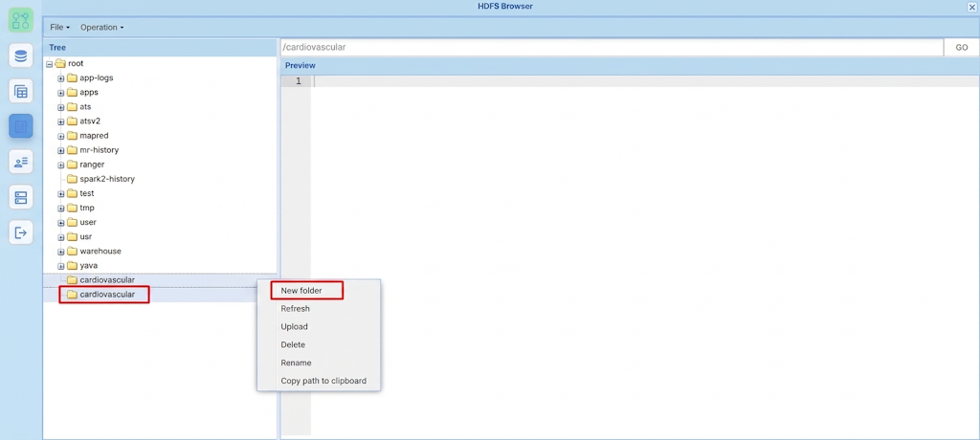Expand the test folder
This screenshot has width=980, height=440.
[61, 194]
